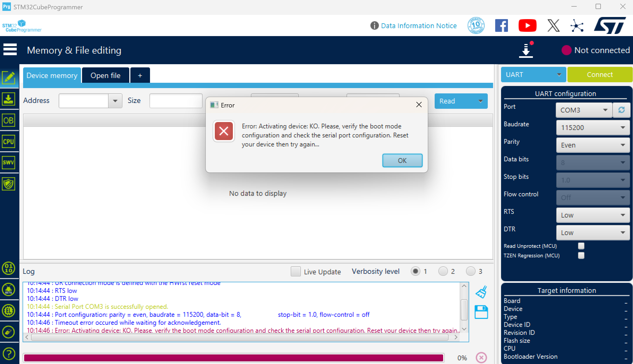The width and height of the screenshot is (633, 364).
Task: Refresh the COM port list
Action: [621, 110]
